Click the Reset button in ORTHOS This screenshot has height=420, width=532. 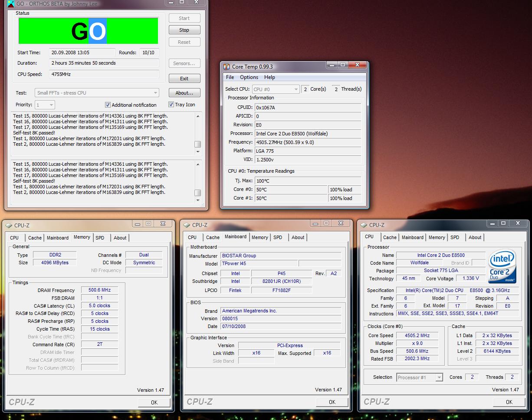pos(184,42)
